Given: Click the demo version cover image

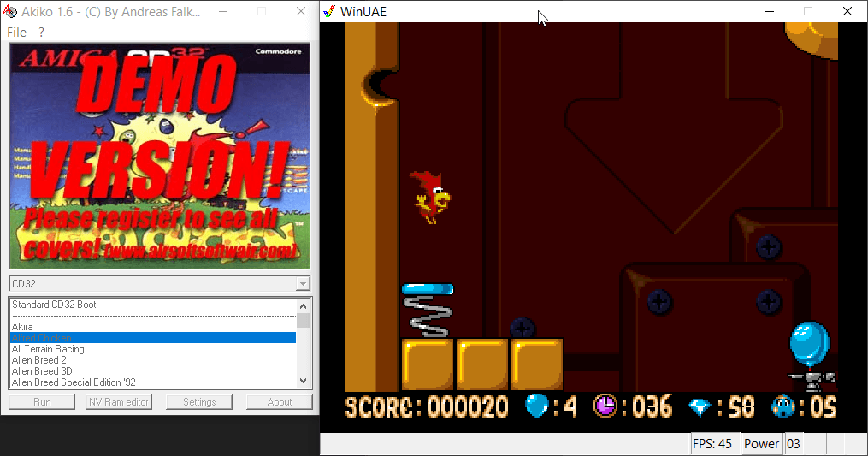Looking at the screenshot, I should click(x=159, y=157).
